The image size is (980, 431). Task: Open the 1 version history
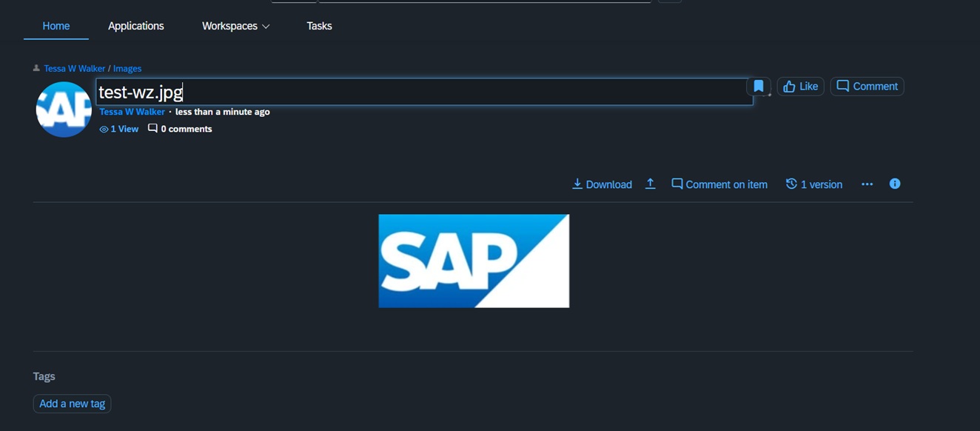(x=814, y=184)
